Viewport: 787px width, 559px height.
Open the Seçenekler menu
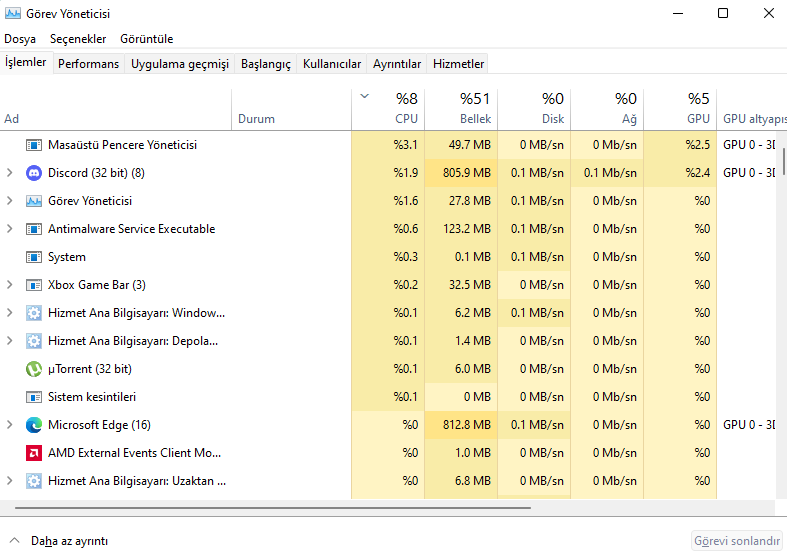coord(78,39)
